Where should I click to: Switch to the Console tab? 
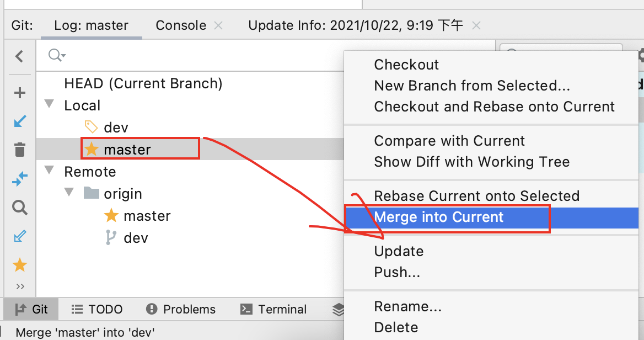point(181,25)
